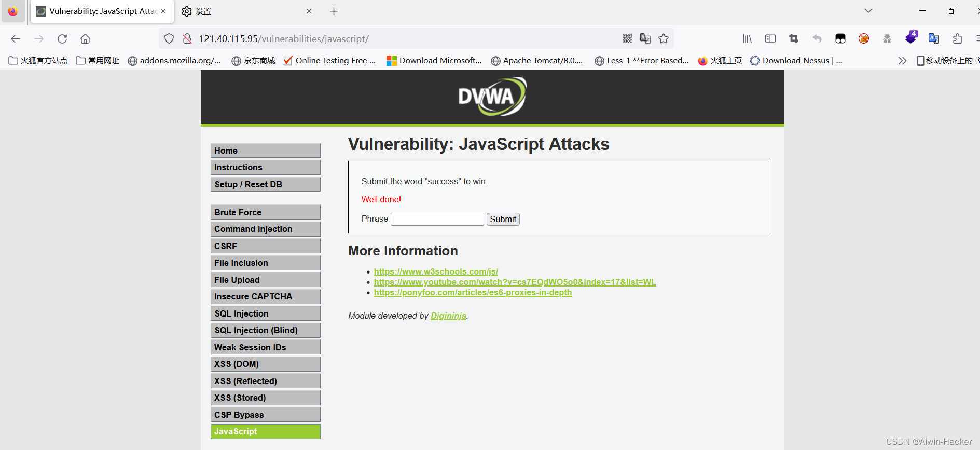
Task: Open the w3schools.com/js link
Action: click(436, 271)
